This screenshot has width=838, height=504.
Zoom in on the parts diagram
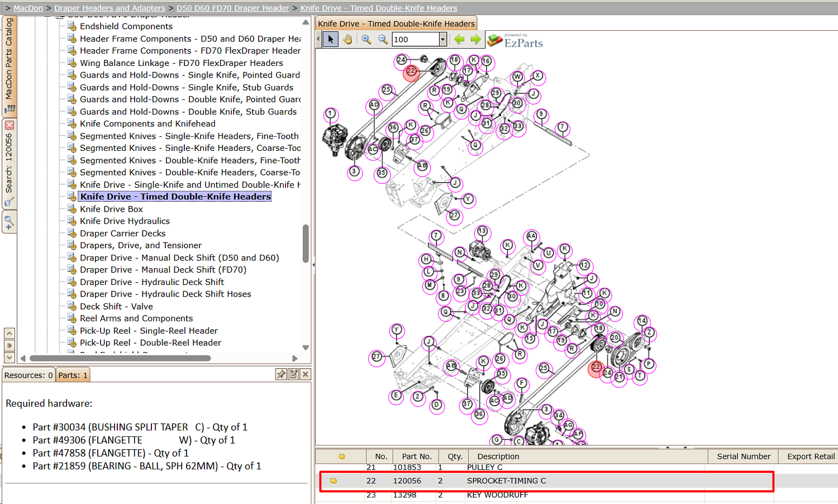[x=366, y=39]
